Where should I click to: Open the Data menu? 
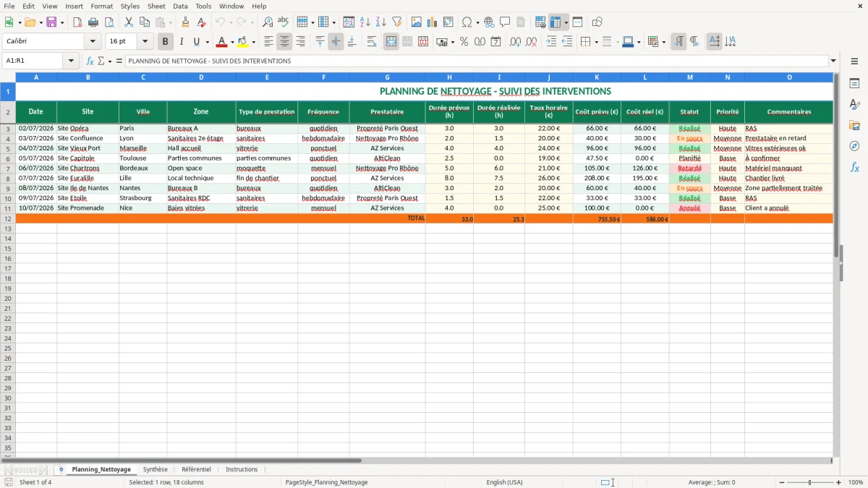pyautogui.click(x=180, y=6)
